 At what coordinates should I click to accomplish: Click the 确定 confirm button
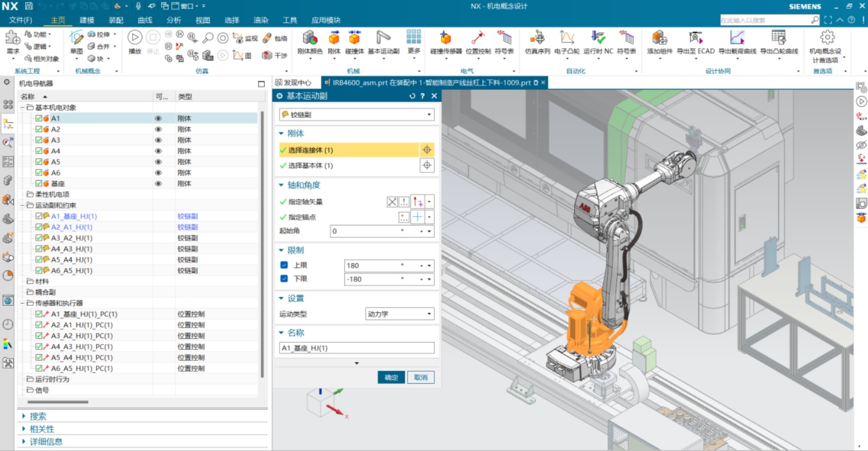pos(391,378)
